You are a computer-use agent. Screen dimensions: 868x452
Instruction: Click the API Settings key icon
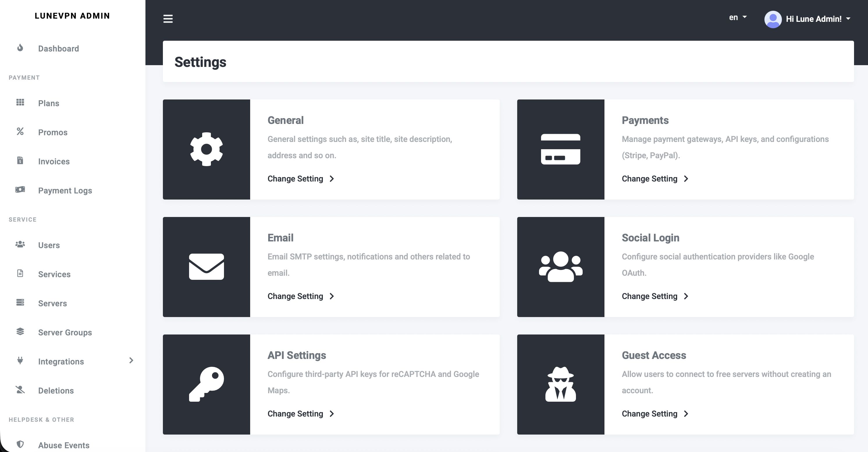(206, 384)
